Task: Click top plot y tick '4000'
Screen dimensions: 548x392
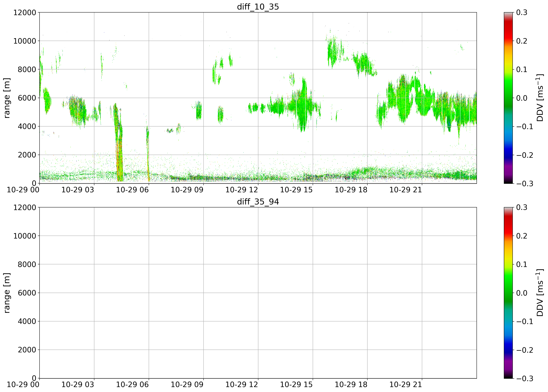Action: click(x=27, y=126)
